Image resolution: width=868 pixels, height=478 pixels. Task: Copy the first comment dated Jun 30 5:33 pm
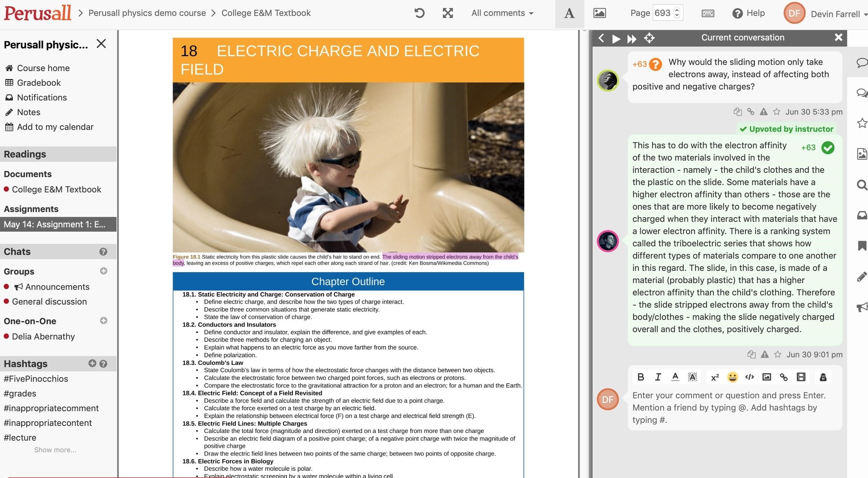point(738,112)
